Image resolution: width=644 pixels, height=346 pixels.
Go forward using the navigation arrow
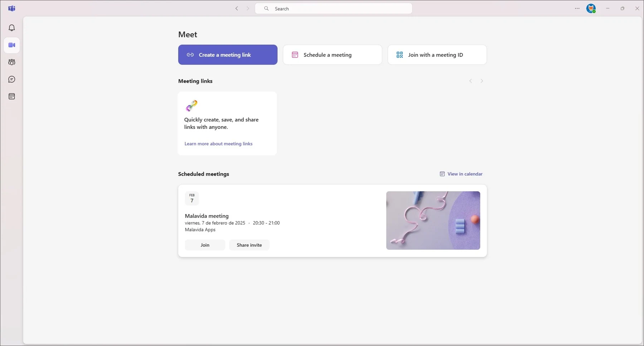pyautogui.click(x=248, y=9)
